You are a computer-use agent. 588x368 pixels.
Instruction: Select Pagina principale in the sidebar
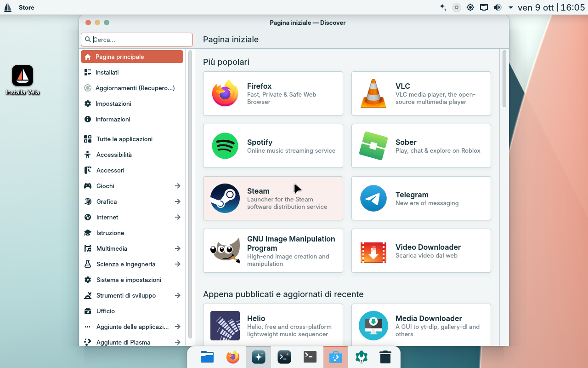(132, 57)
